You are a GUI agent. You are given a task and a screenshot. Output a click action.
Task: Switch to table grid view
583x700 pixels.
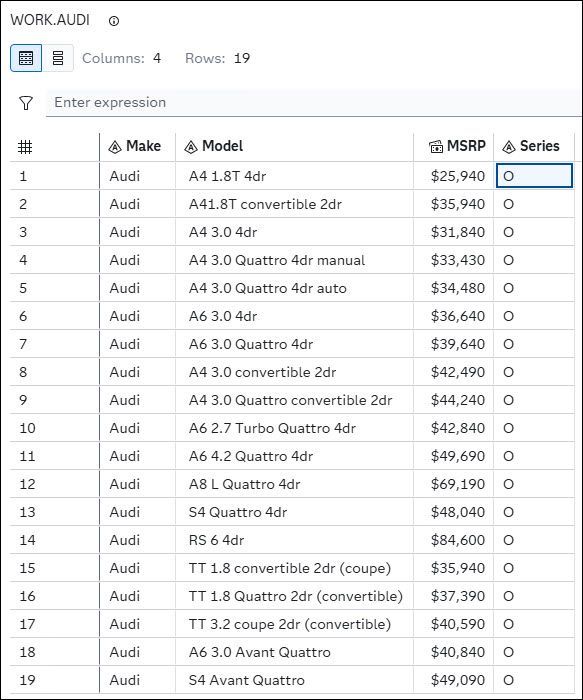(26, 58)
